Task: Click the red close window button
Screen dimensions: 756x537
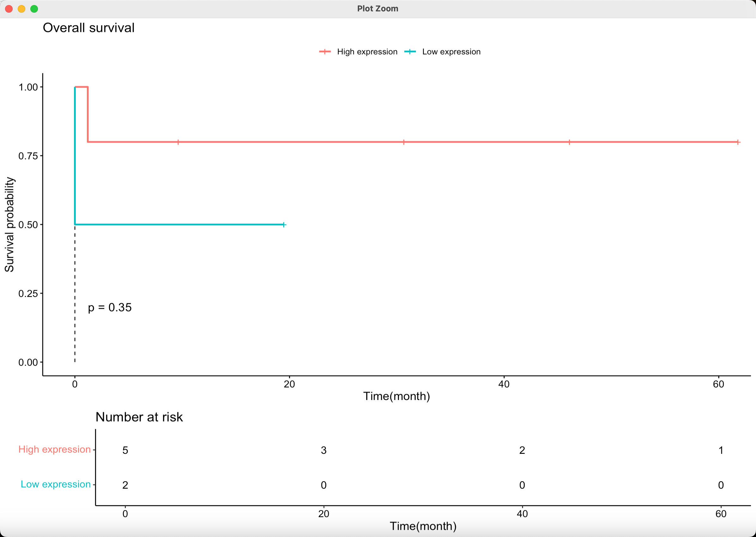Action: (9, 9)
